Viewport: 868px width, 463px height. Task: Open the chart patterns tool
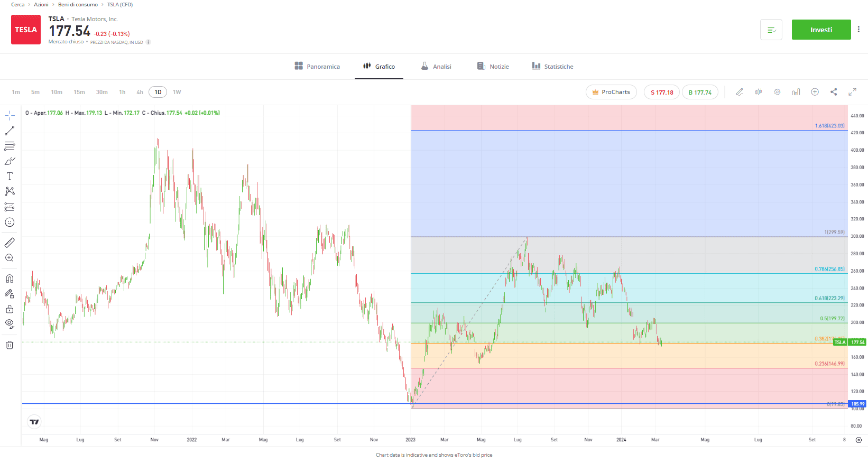10,191
